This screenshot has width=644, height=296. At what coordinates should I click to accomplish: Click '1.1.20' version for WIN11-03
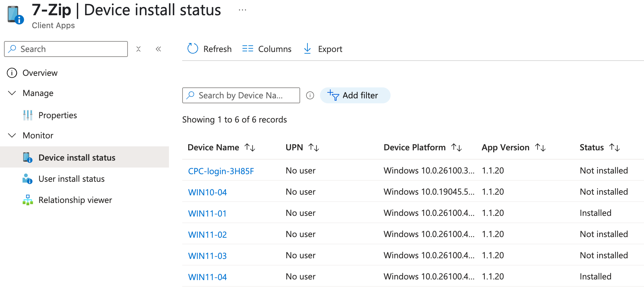[x=493, y=255]
